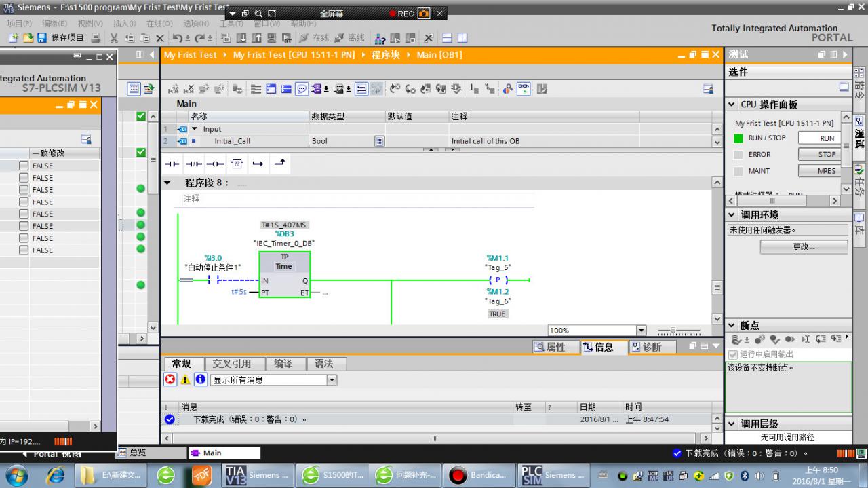Collapse program segment 8
Viewport: 868px width, 488px height.
[x=167, y=183]
